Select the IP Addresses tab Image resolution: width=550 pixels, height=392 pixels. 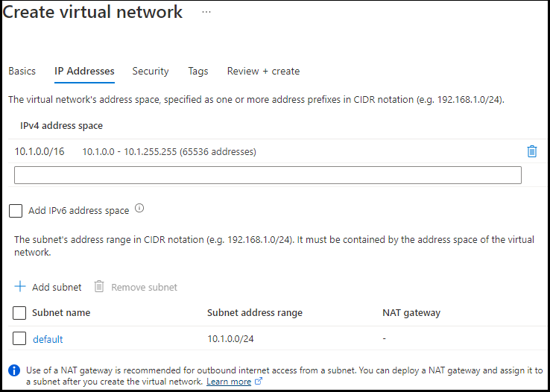(84, 72)
